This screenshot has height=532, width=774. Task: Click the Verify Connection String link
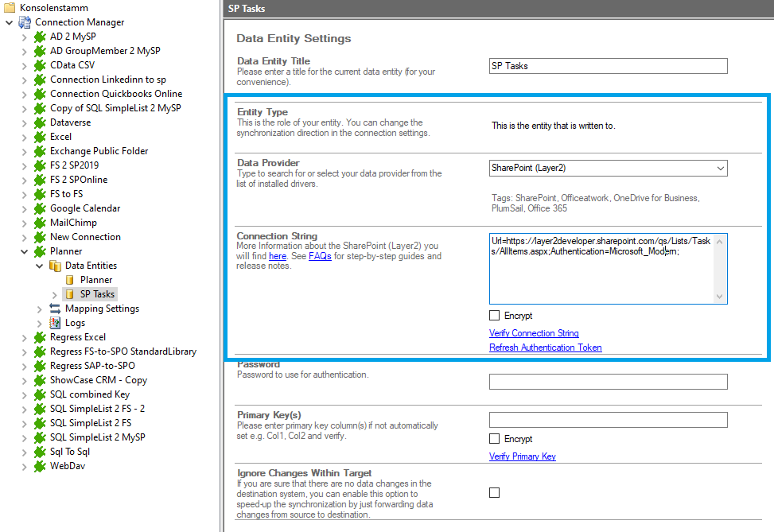tap(534, 333)
